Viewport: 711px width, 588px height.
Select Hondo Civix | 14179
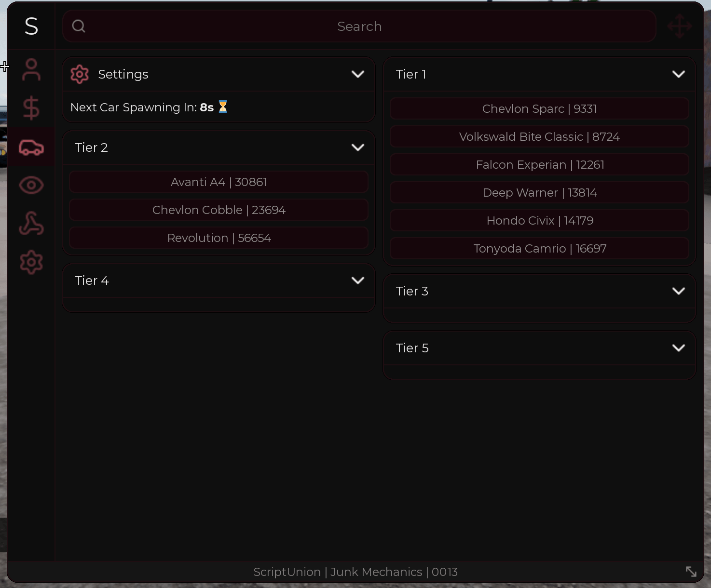coord(539,221)
